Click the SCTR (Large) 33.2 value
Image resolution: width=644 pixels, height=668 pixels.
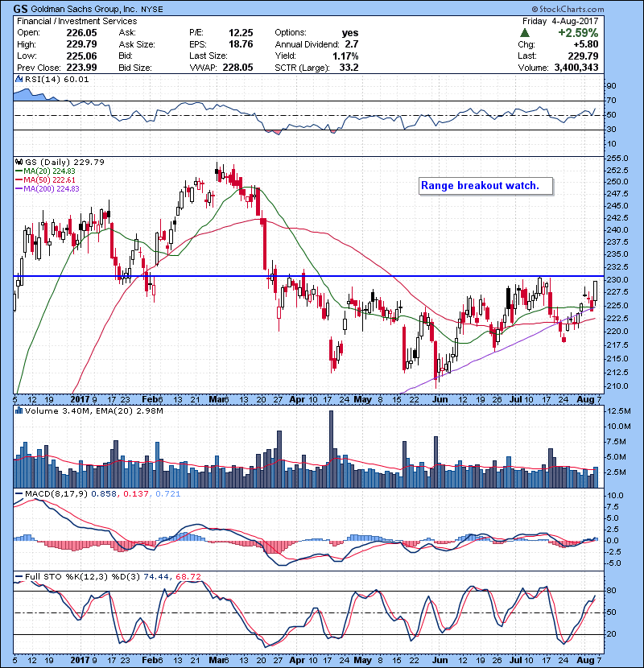click(349, 68)
